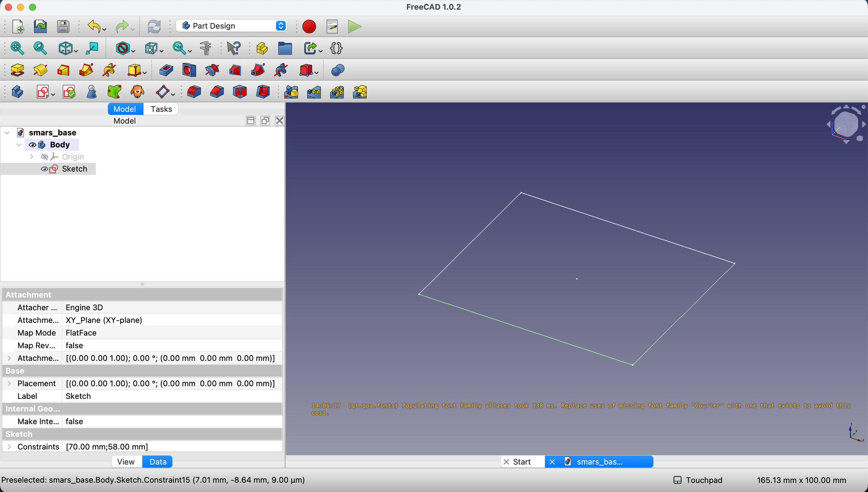Select the Hole tool
The width and height of the screenshot is (868, 492).
coord(189,70)
